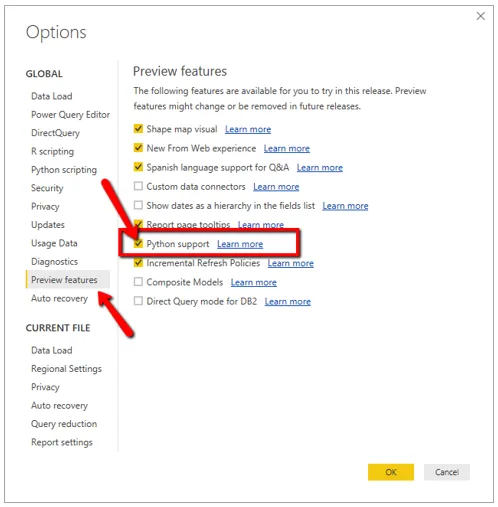The image size is (498, 507).
Task: Select Report settings
Action: pos(62,442)
